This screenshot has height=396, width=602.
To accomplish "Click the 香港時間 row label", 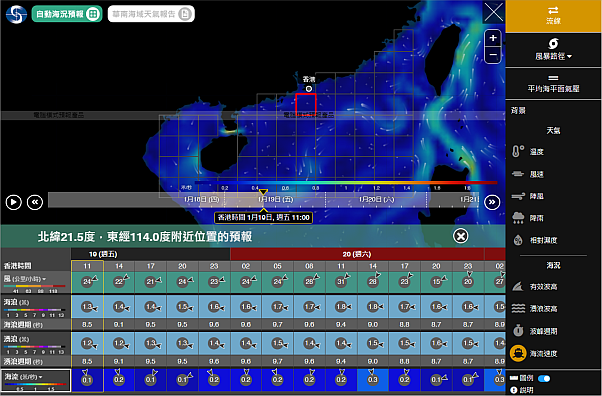I will pyautogui.click(x=18, y=266).
